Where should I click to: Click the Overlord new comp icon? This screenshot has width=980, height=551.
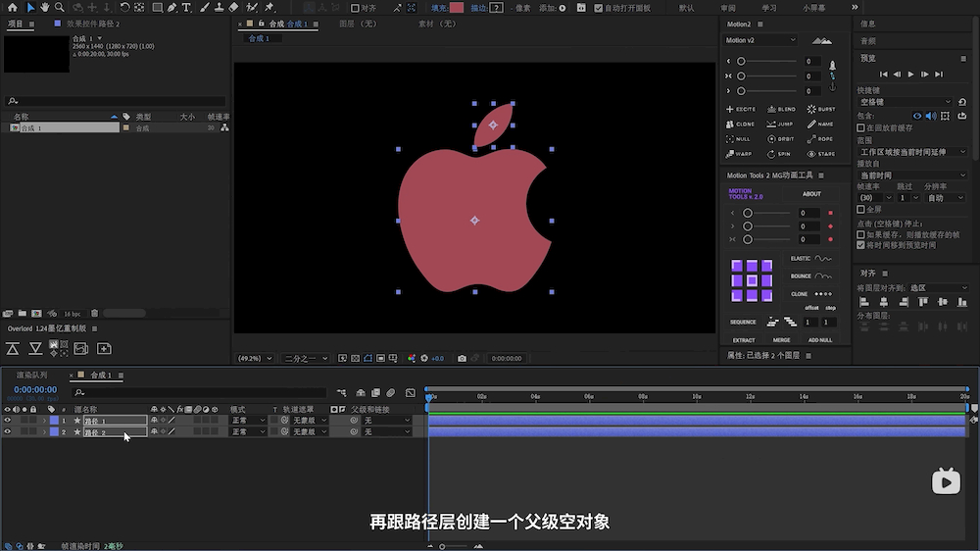click(x=104, y=348)
